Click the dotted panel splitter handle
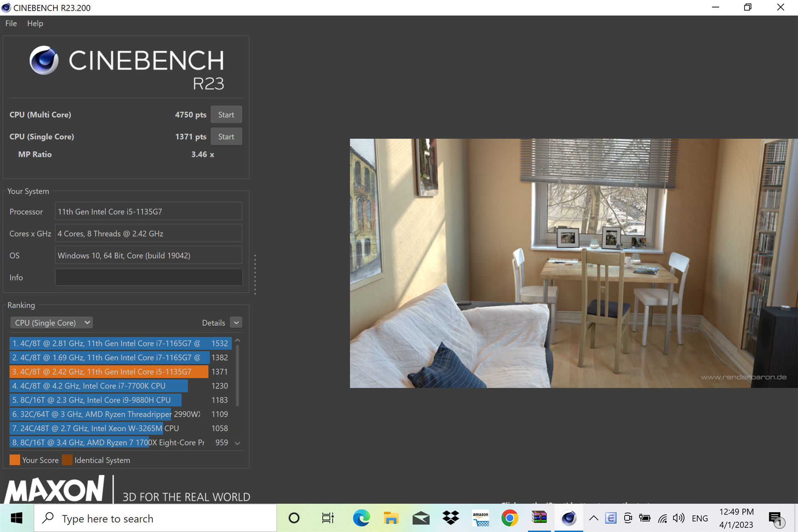Viewport: 798px width, 532px height. (255, 274)
